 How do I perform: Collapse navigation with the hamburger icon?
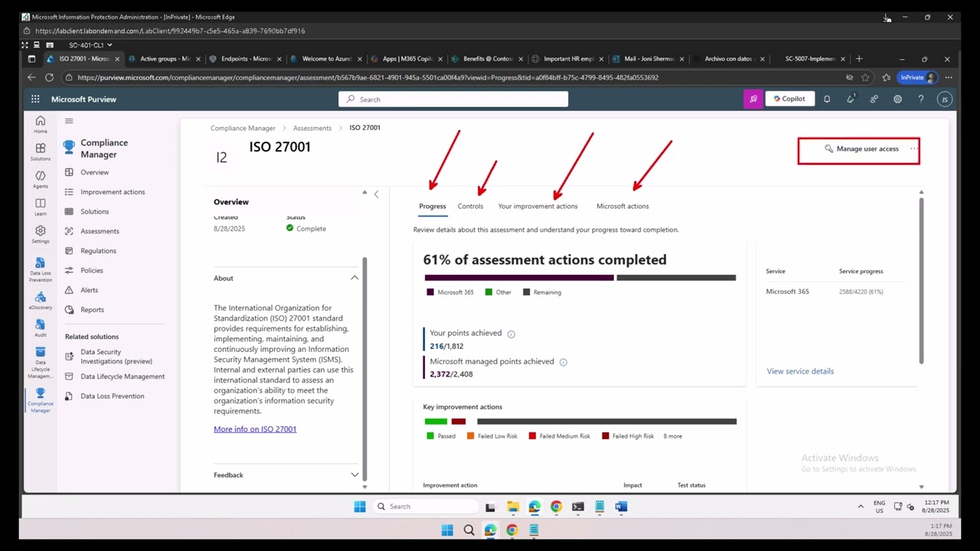pyautogui.click(x=69, y=121)
